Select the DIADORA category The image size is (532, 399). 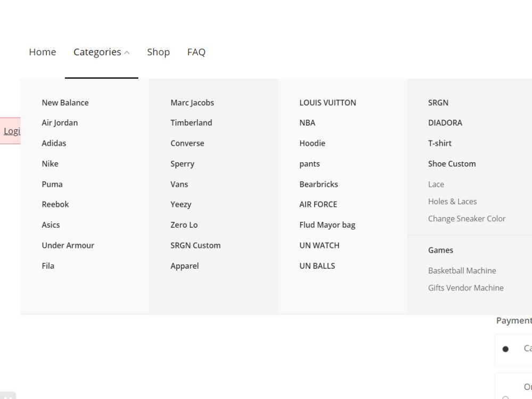click(x=445, y=123)
